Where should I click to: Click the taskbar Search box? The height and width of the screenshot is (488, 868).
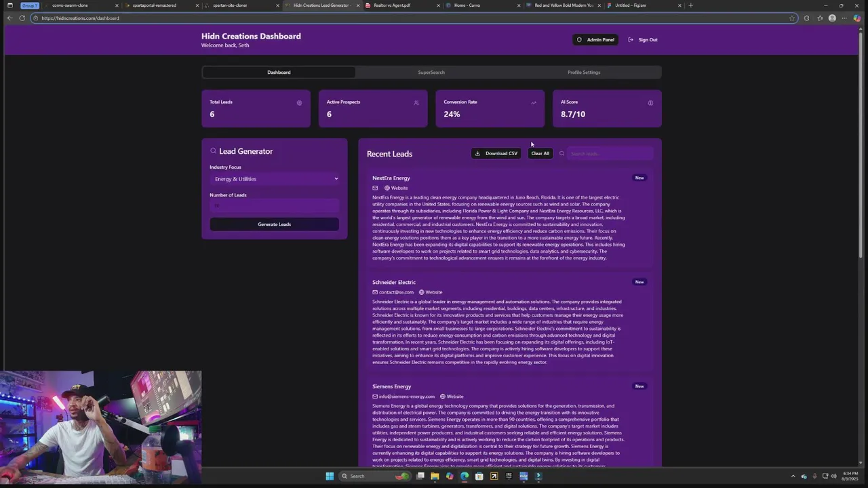pyautogui.click(x=376, y=476)
